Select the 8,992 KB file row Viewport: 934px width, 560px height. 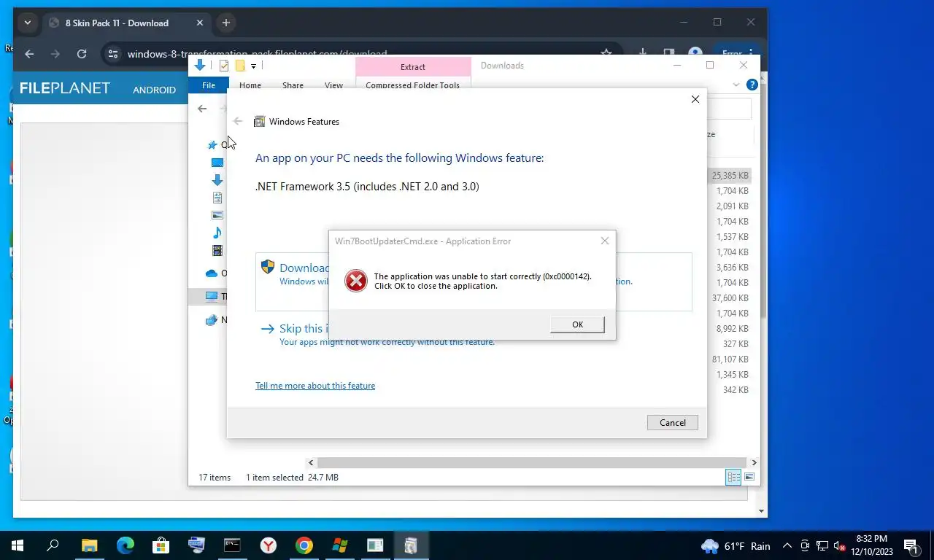(x=730, y=329)
